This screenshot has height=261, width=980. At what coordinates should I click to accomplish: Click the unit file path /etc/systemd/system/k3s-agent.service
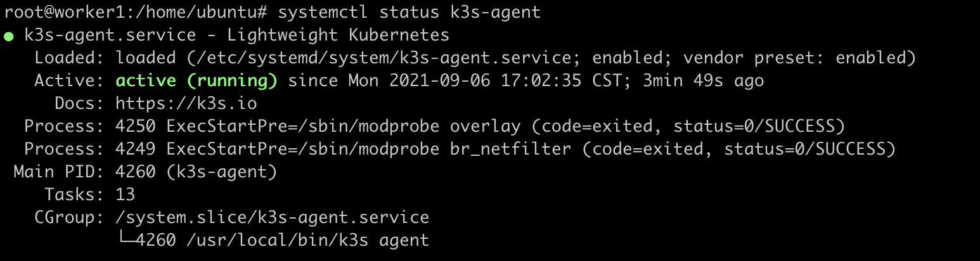[385, 58]
